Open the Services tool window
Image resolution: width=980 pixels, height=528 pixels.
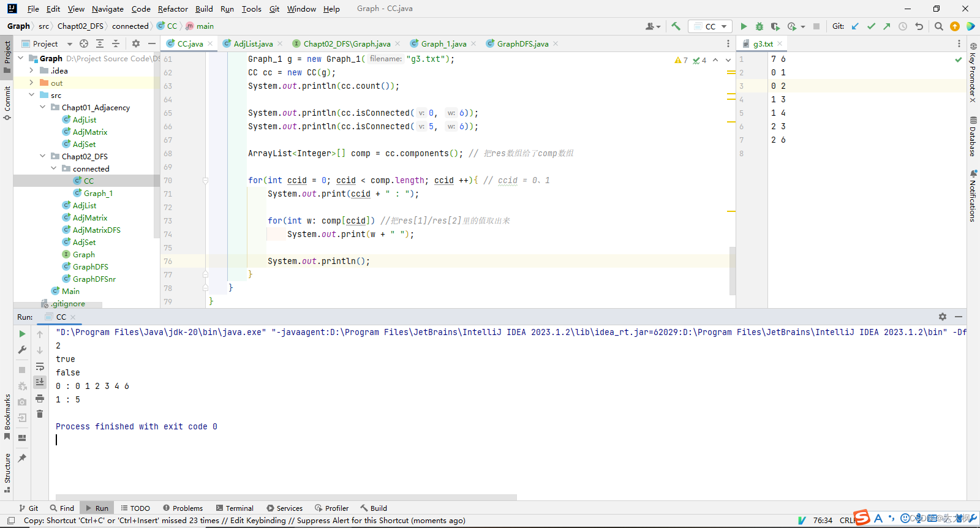284,508
